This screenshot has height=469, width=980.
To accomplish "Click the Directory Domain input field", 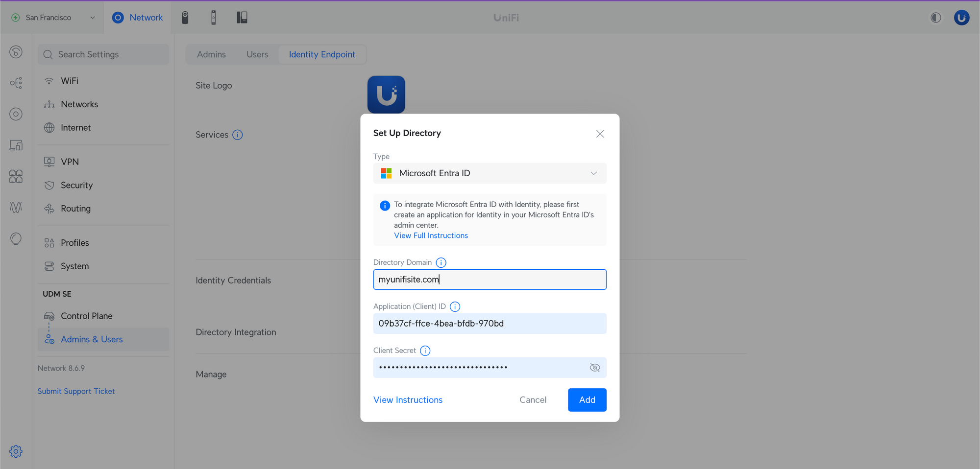I will coord(490,280).
